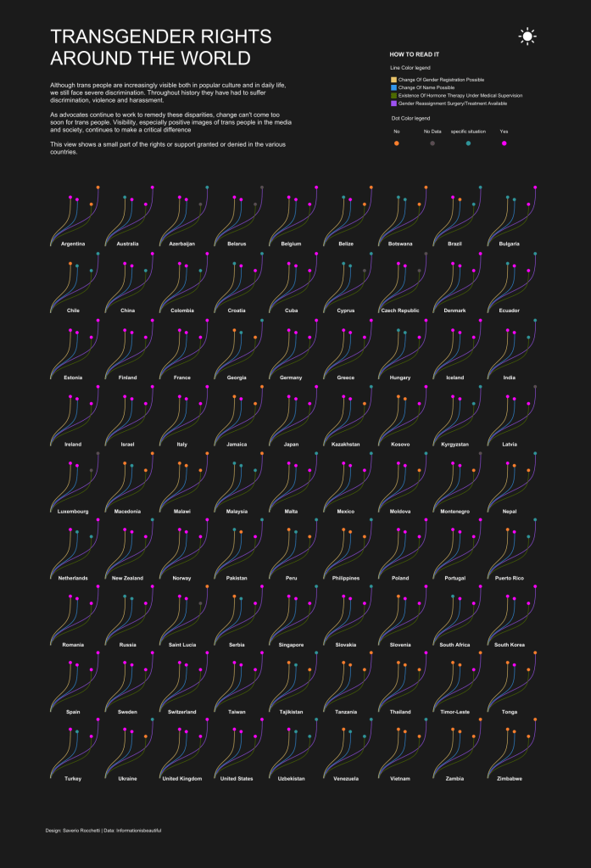Click the yellow Gender Registration legend swatch
This screenshot has width=591, height=868.
coord(393,79)
